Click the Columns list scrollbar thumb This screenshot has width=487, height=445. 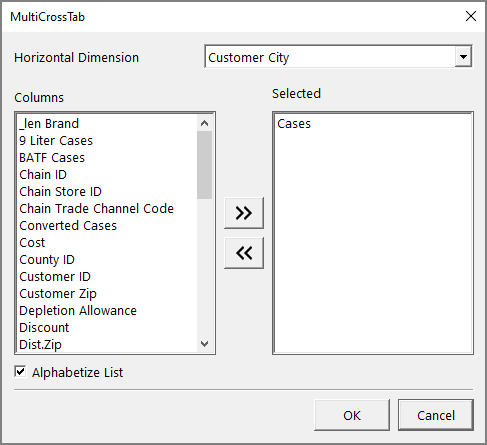point(205,165)
